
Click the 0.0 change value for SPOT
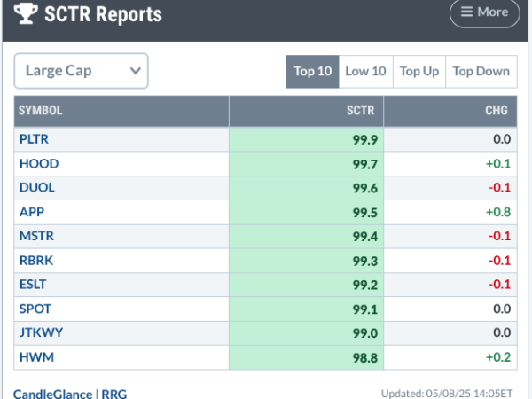coord(502,309)
